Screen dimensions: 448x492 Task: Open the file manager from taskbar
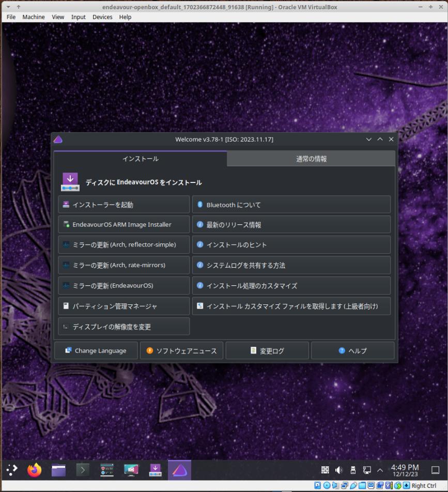point(59,470)
